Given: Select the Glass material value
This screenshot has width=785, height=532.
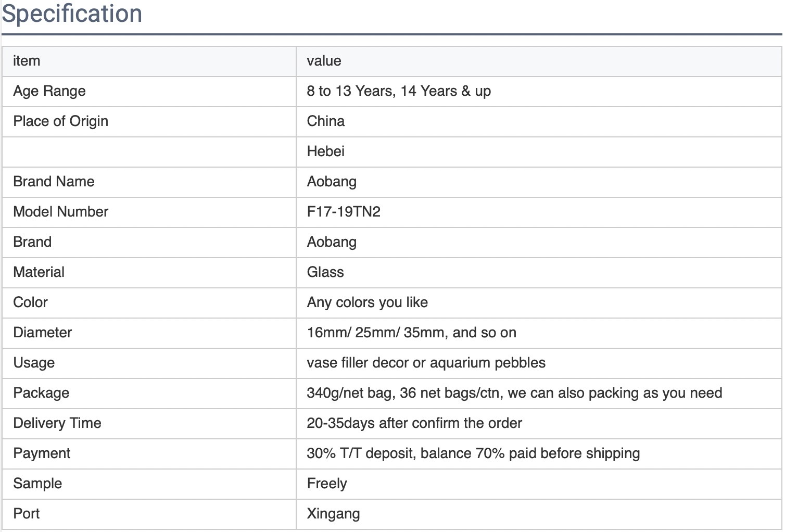Looking at the screenshot, I should [325, 272].
